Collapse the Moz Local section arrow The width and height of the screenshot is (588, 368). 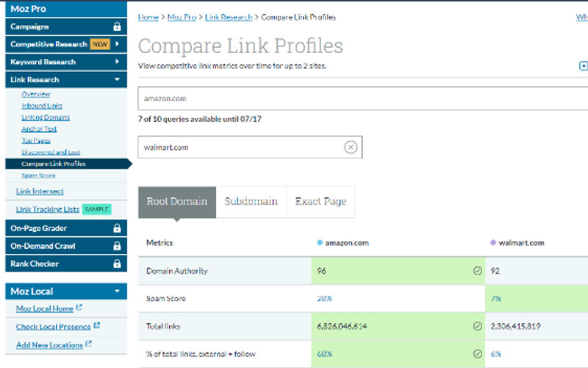pos(118,291)
